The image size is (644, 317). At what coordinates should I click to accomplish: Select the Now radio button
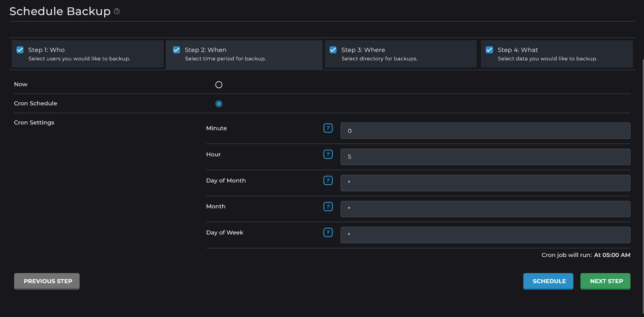(218, 84)
